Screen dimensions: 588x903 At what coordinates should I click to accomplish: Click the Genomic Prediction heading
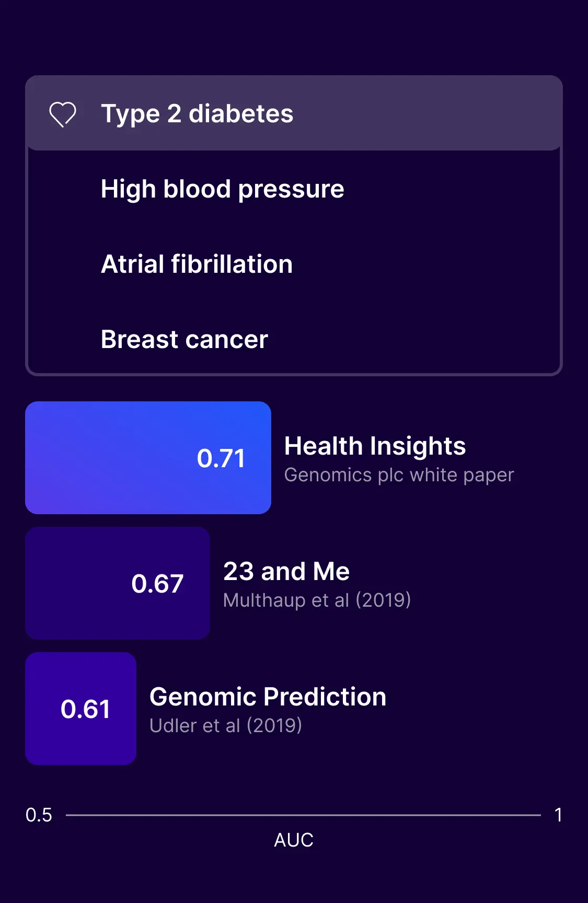click(x=268, y=697)
